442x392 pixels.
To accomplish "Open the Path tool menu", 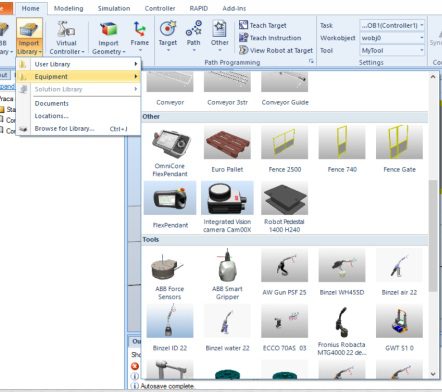I will 193,36.
